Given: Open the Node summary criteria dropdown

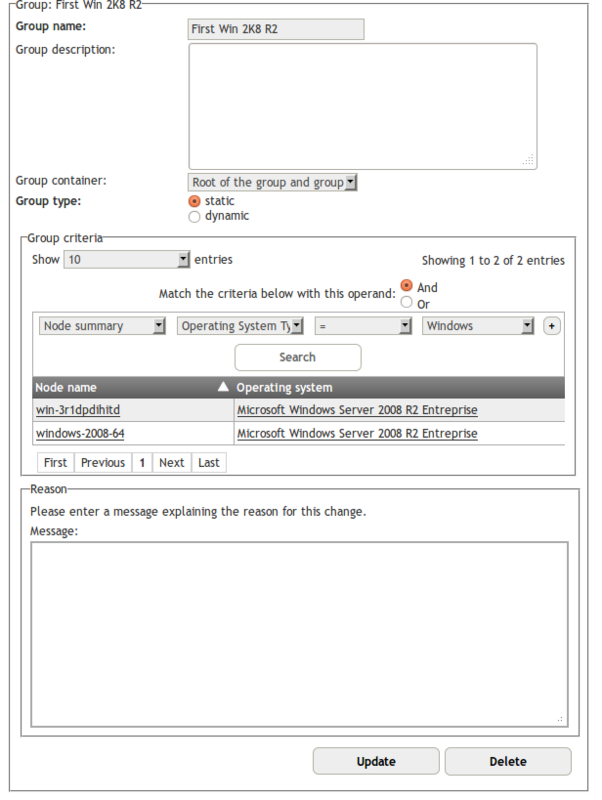Looking at the screenshot, I should click(102, 326).
